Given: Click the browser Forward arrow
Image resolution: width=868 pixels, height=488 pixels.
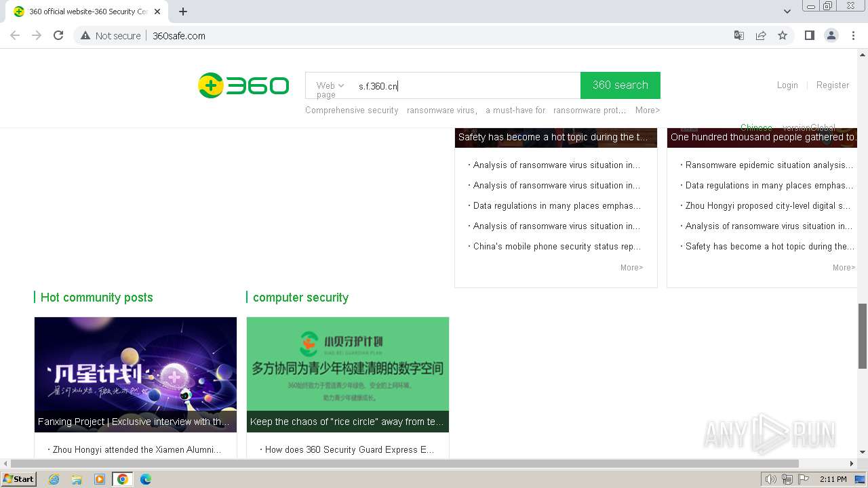Looking at the screenshot, I should click(37, 35).
